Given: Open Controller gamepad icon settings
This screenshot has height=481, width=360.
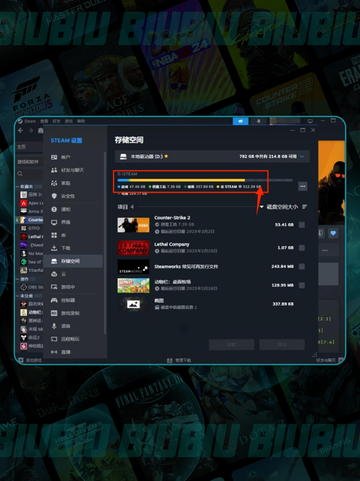Looking at the screenshot, I should point(54,300).
